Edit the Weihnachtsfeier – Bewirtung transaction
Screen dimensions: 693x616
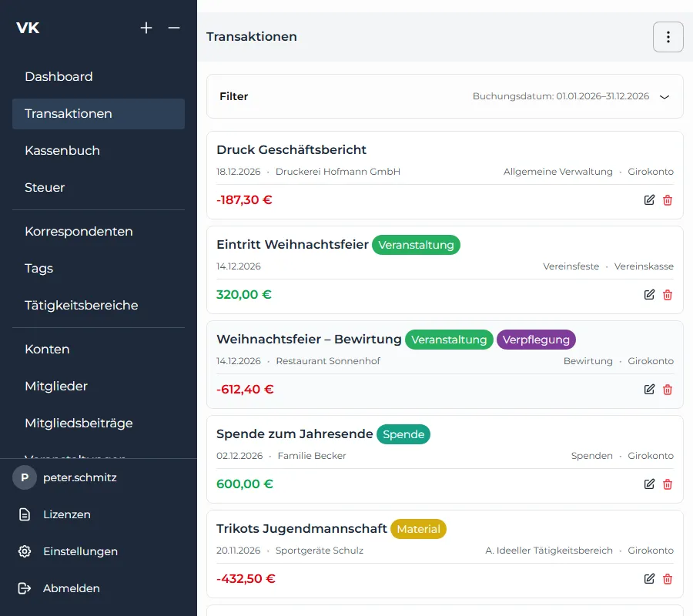point(649,389)
